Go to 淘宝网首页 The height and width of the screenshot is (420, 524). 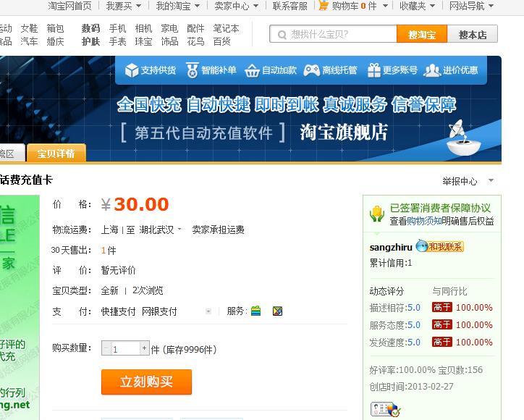[x=69, y=6]
